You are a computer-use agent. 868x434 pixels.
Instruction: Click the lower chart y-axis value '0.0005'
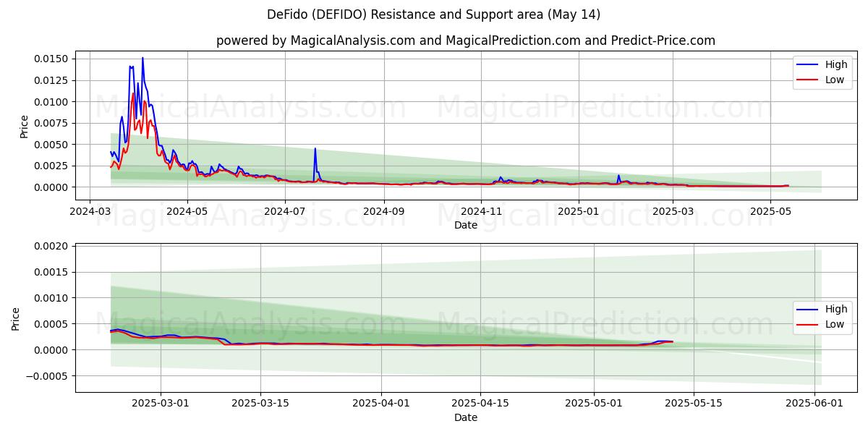[53, 324]
